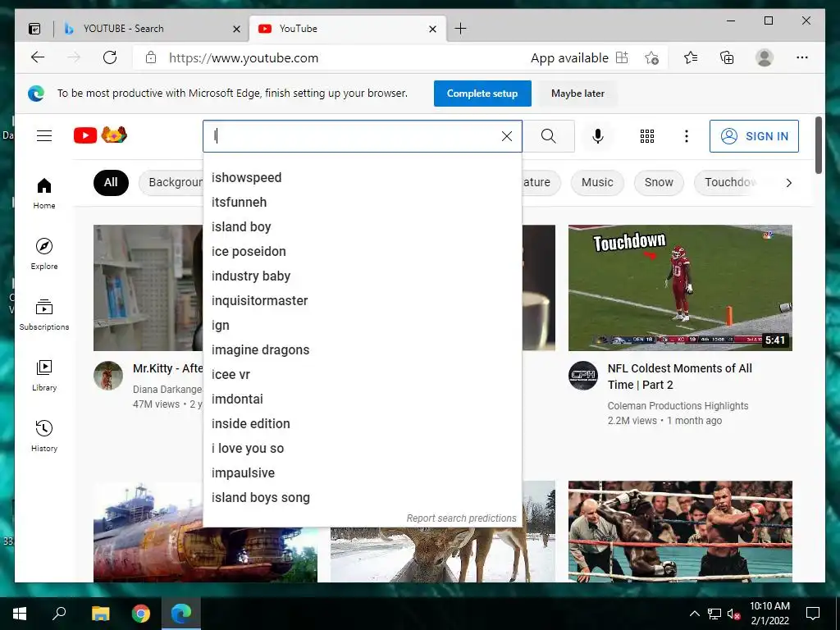Viewport: 840px width, 630px height.
Task: View site information lock icon
Action: (x=151, y=57)
